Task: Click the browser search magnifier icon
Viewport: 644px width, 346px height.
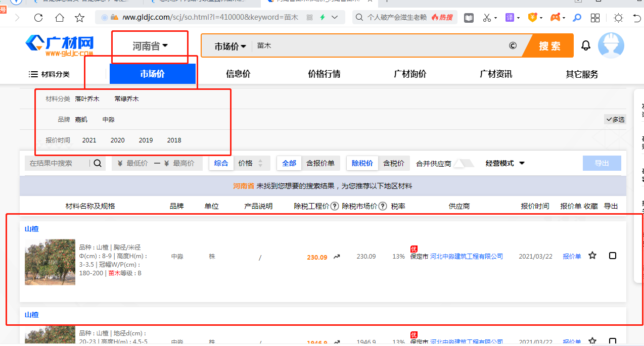Action: [x=359, y=17]
